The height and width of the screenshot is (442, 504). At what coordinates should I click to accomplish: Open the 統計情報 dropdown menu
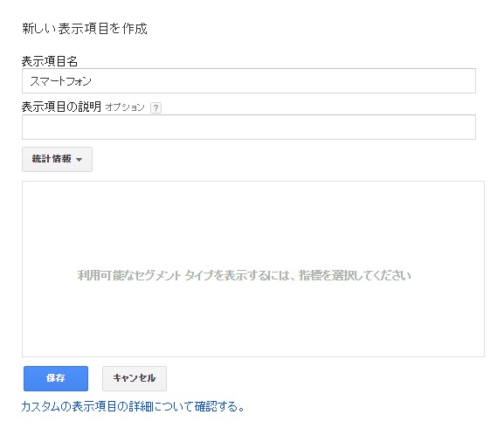pyautogui.click(x=58, y=159)
